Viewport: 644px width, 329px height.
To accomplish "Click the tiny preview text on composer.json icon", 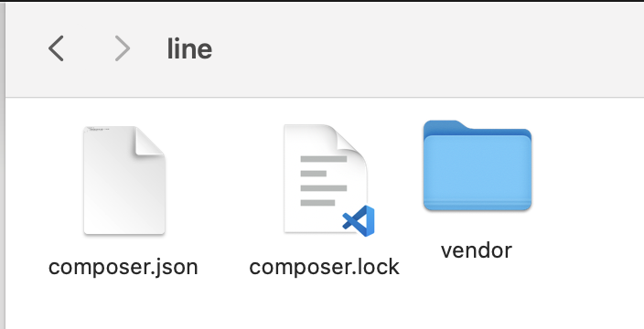I will click(97, 129).
